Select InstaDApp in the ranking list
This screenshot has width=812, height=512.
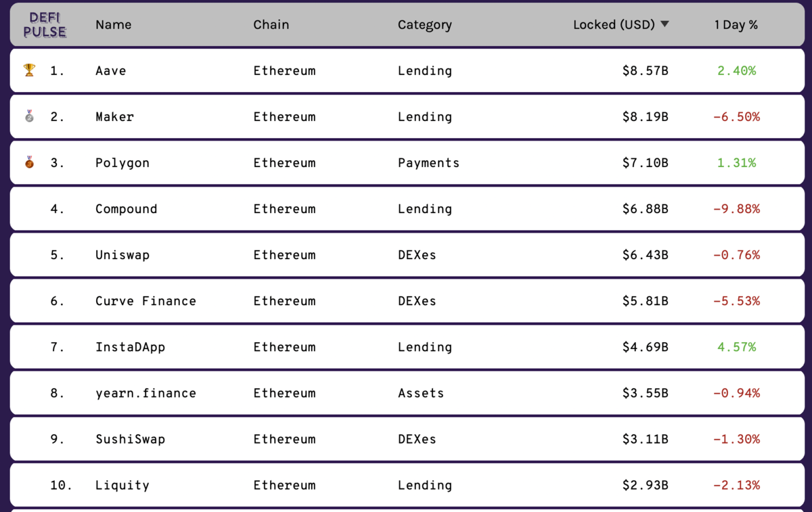pos(130,347)
